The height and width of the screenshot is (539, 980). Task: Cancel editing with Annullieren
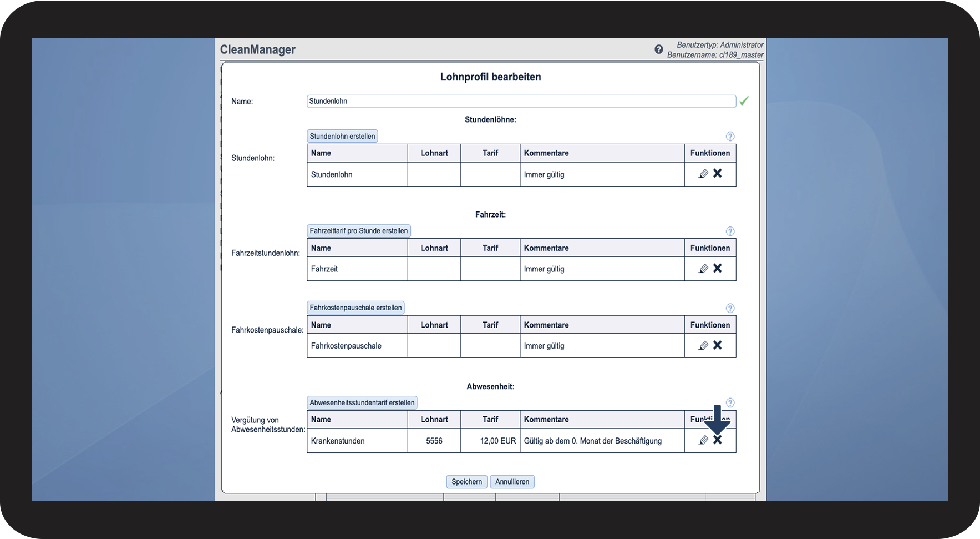click(x=512, y=482)
